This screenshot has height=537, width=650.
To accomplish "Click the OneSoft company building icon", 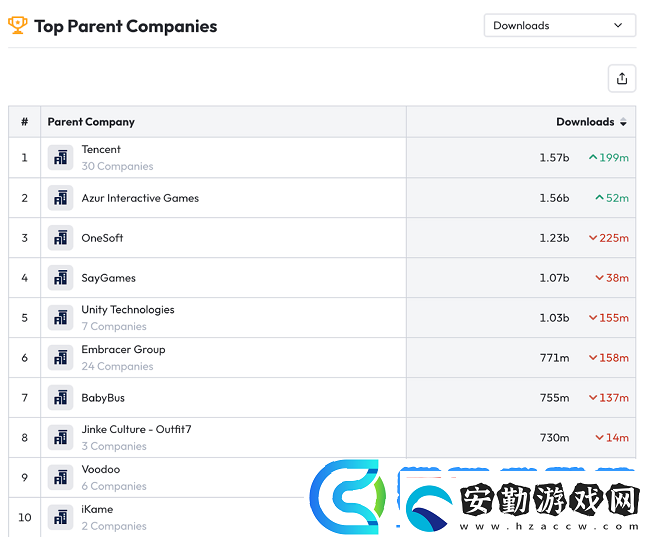I will pos(61,238).
